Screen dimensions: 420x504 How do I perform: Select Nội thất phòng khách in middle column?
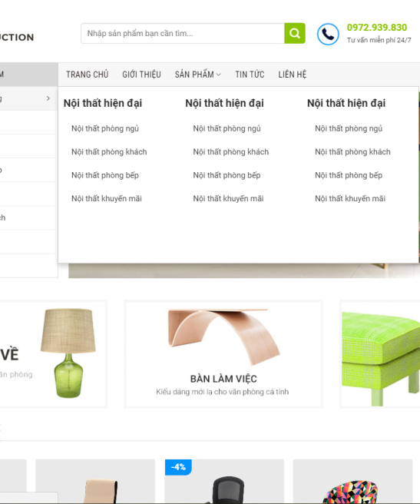230,151
